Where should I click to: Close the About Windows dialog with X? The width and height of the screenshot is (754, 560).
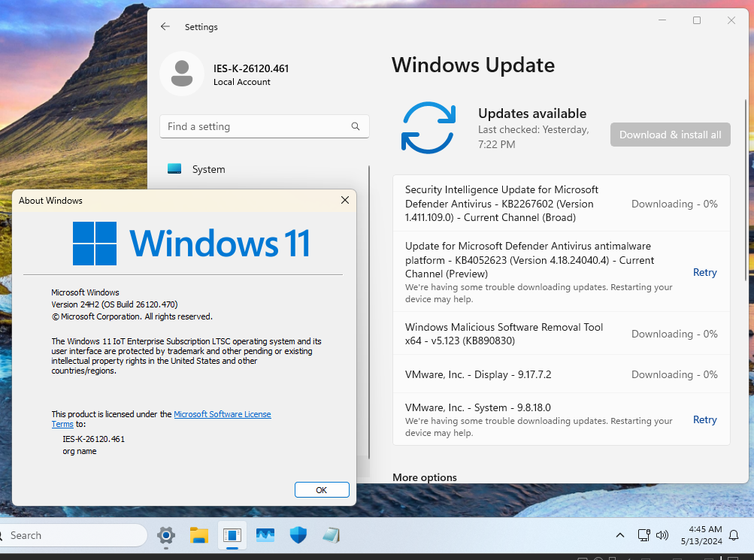[345, 200]
